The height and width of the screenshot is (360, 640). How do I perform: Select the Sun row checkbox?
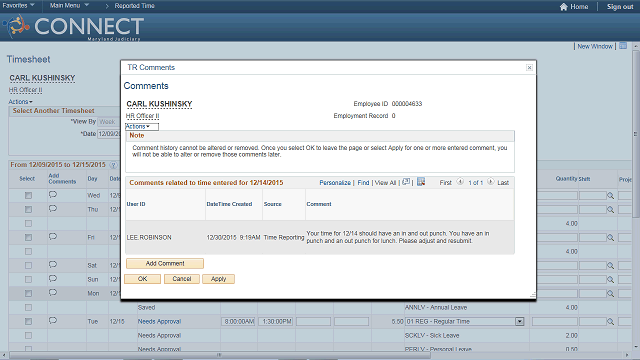coord(28,280)
